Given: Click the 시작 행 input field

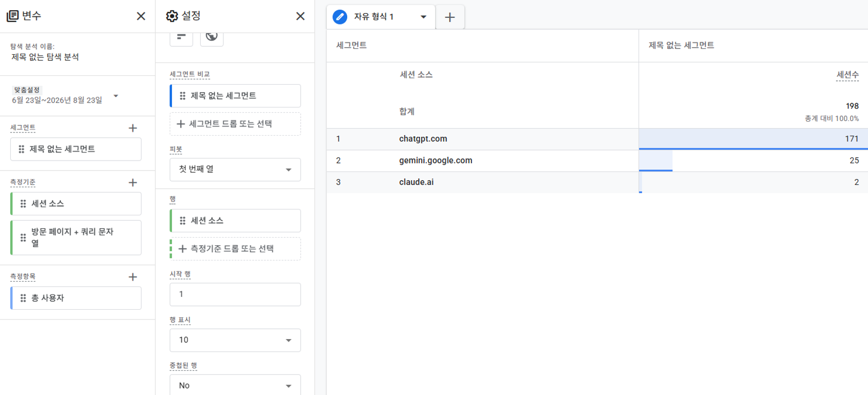Looking at the screenshot, I should (235, 295).
